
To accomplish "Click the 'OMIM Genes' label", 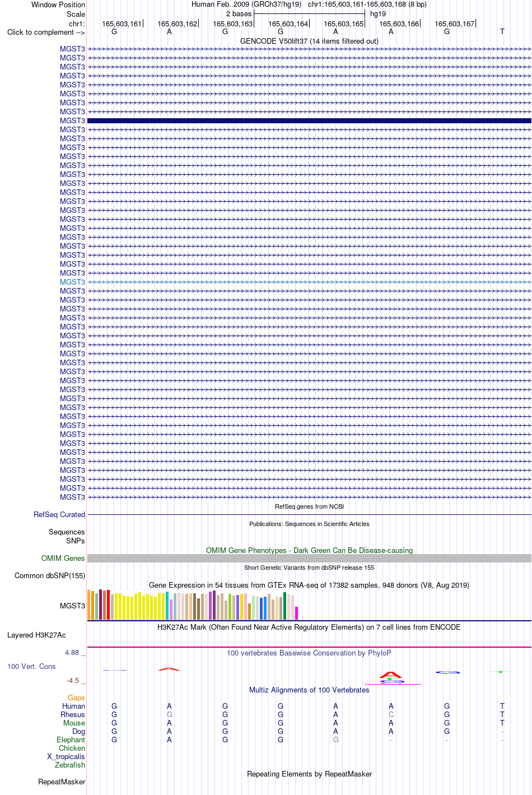I will pyautogui.click(x=63, y=558).
